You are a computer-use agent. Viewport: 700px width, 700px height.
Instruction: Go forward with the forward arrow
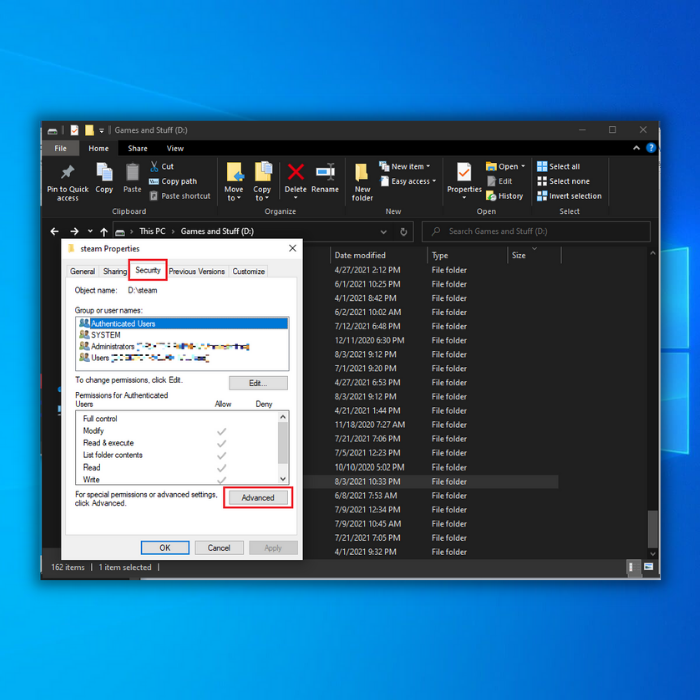(x=75, y=231)
